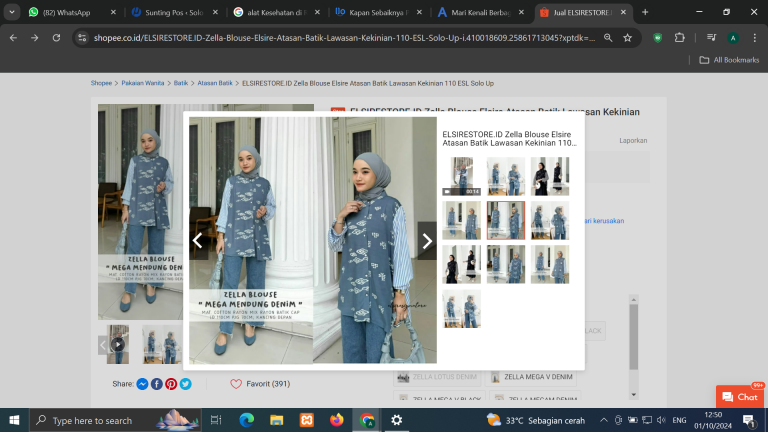Open the XAMPP app from the taskbar
The image size is (768, 432).
pos(307,420)
